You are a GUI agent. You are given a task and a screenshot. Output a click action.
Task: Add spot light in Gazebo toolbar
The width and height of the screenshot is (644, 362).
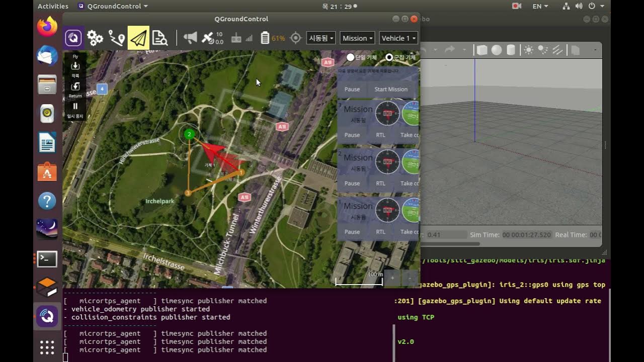click(543, 50)
